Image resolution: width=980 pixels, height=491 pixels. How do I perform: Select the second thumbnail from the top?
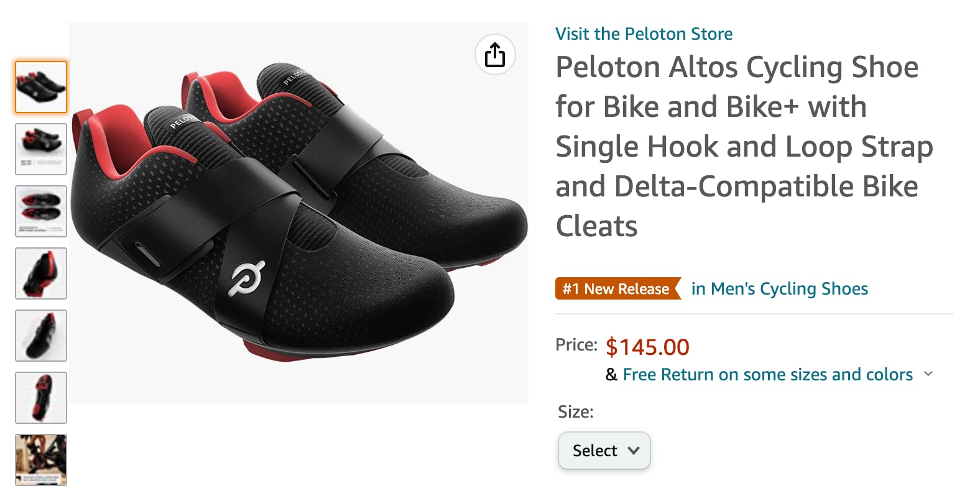[x=41, y=149]
